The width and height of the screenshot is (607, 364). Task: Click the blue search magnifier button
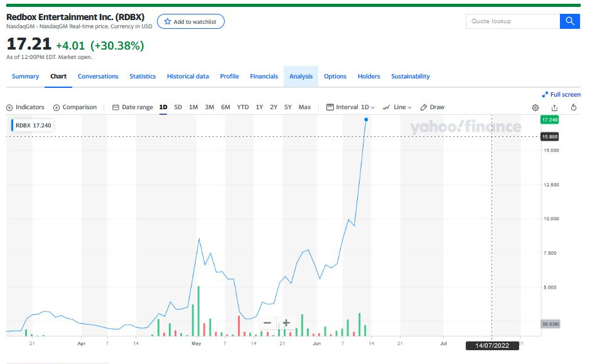point(570,21)
